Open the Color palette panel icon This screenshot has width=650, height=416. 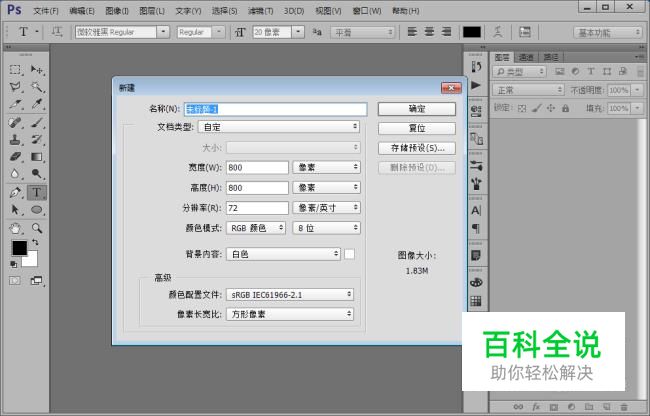coord(476,283)
